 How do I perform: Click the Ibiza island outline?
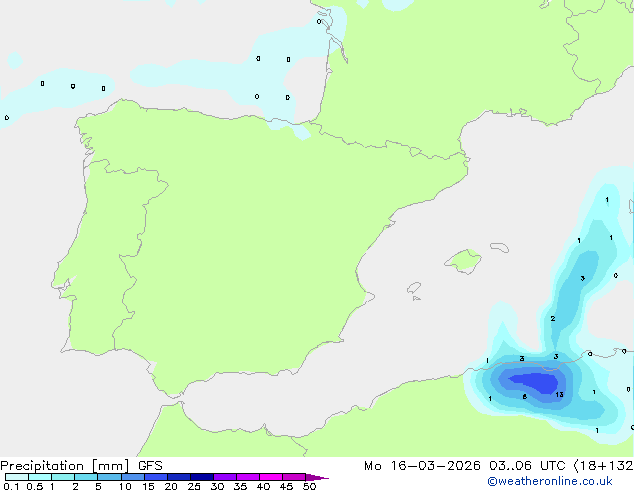point(414,288)
